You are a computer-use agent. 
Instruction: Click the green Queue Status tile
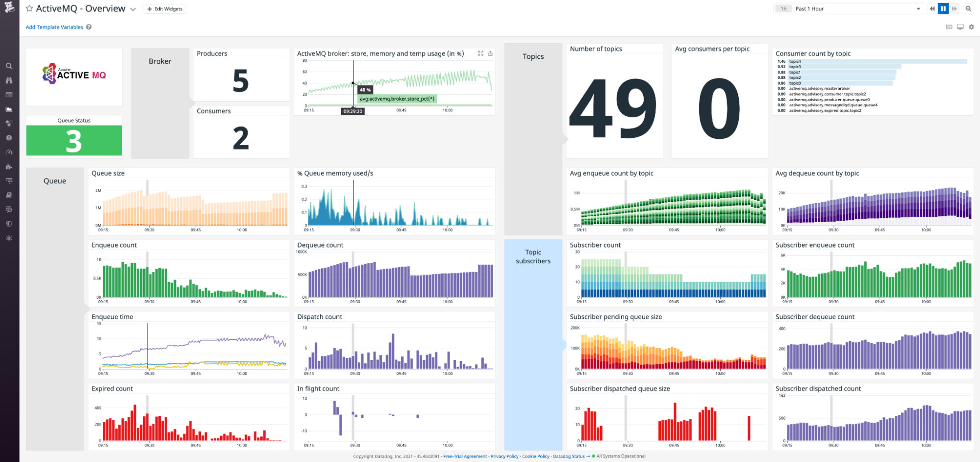click(74, 141)
